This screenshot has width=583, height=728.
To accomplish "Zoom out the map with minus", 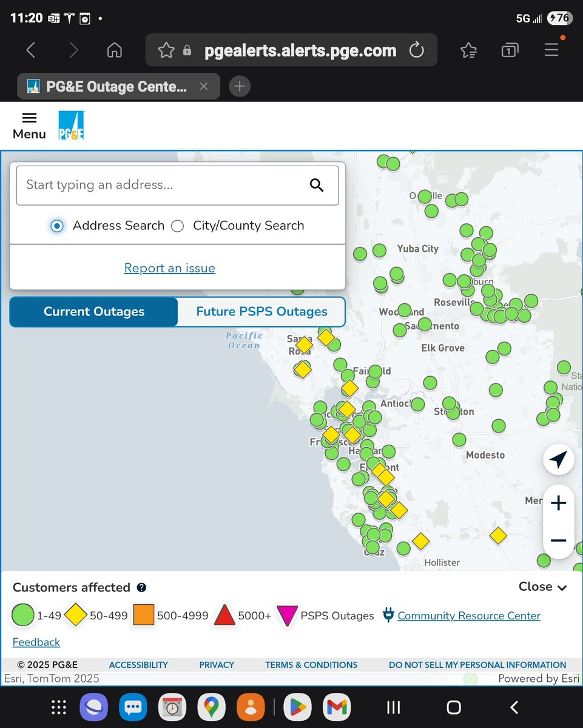I will click(559, 541).
